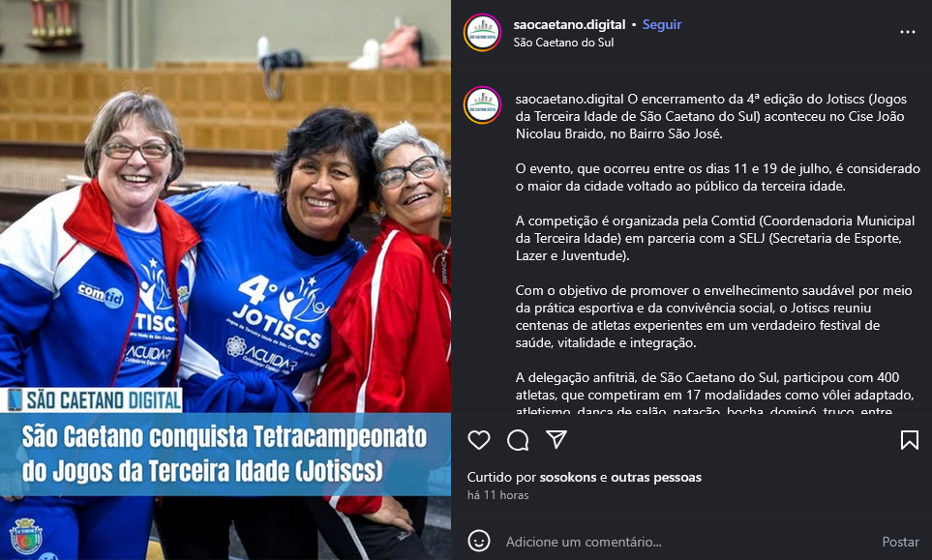Click the post photo of three women
Screen dimensions: 932x560
(225, 280)
